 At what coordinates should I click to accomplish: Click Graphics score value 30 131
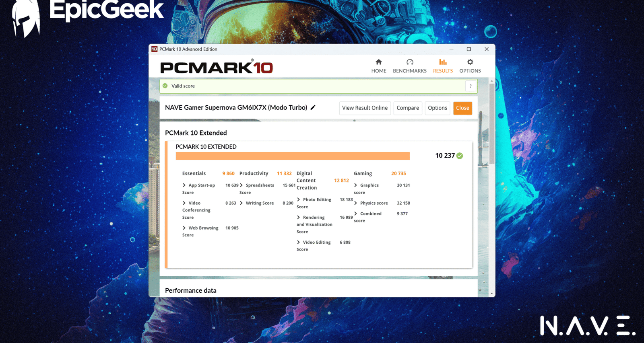click(403, 185)
